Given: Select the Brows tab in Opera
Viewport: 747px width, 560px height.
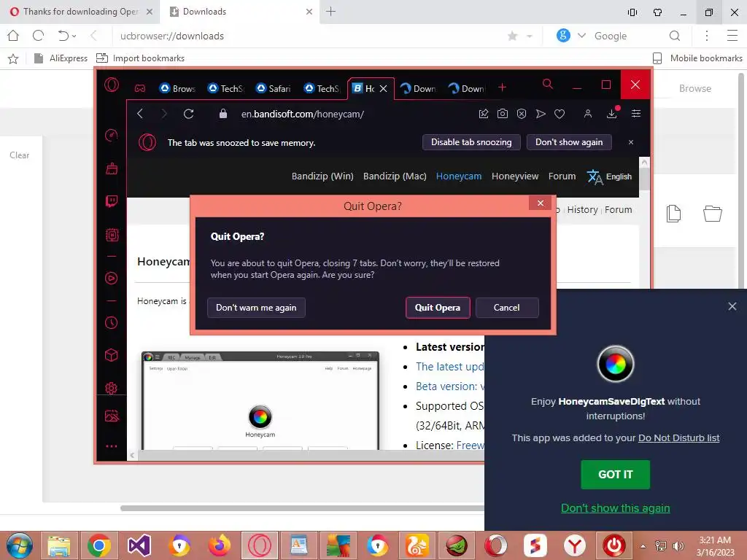Looking at the screenshot, I should coord(178,88).
